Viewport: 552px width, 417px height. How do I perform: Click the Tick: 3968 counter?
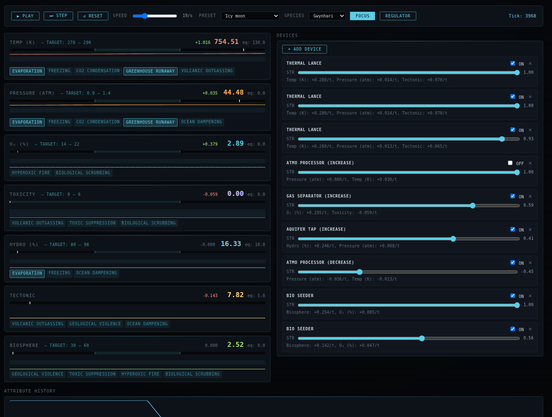(522, 16)
